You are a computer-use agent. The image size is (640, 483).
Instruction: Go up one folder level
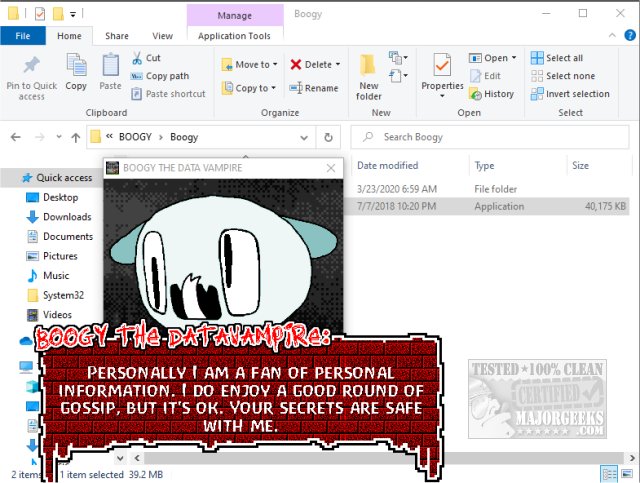click(x=76, y=138)
